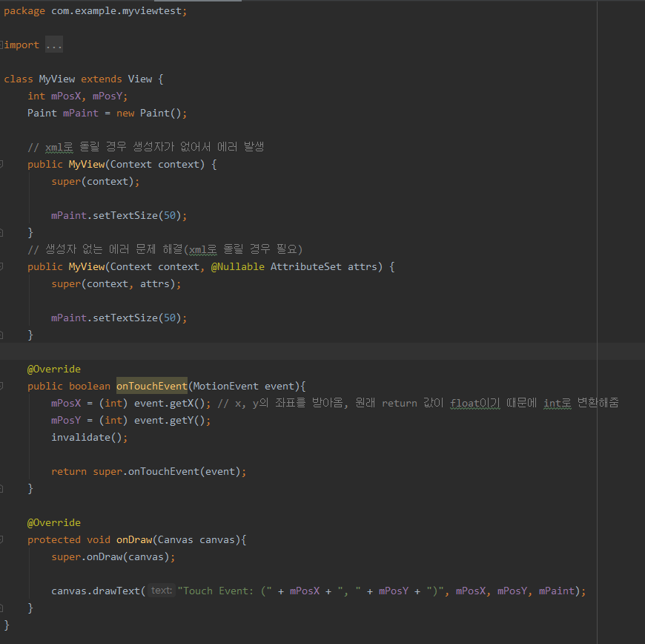Screen dimensions: 645x644
Task: Click "mPaint" argument at end of drawText
Action: point(557,591)
